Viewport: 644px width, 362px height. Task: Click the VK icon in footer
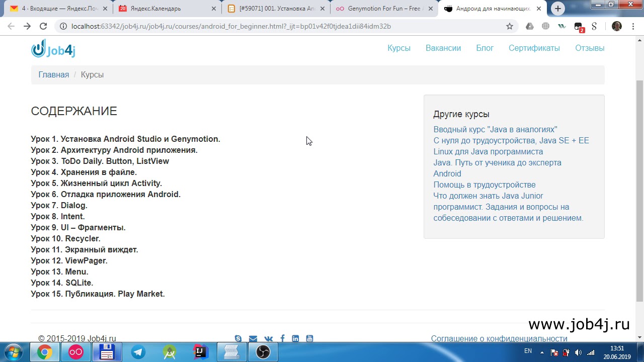269,338
